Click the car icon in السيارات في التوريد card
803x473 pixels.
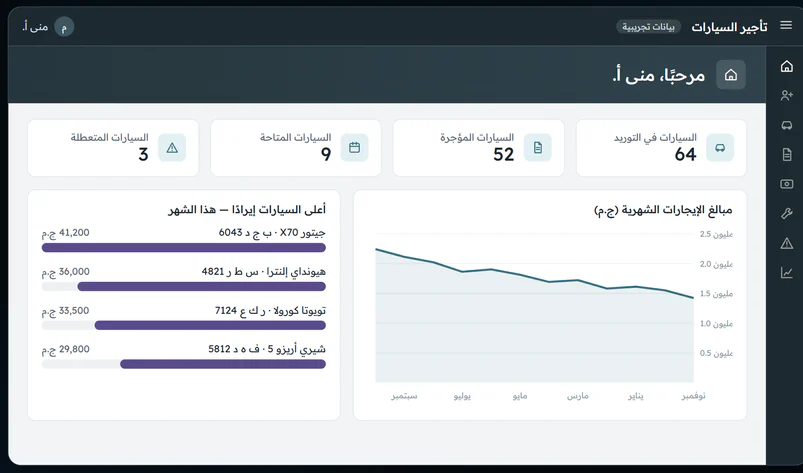(x=720, y=148)
